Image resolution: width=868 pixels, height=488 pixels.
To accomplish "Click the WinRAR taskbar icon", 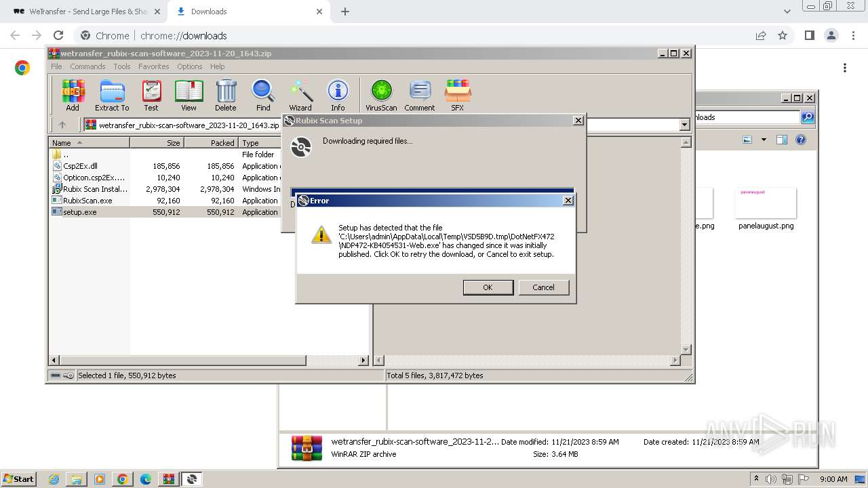I will pyautogui.click(x=168, y=479).
